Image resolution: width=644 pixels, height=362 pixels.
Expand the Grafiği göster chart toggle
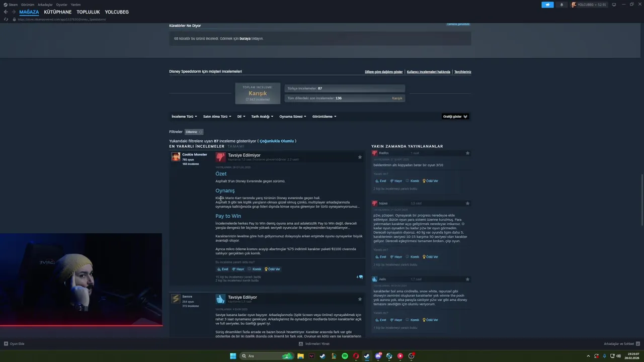point(455,116)
